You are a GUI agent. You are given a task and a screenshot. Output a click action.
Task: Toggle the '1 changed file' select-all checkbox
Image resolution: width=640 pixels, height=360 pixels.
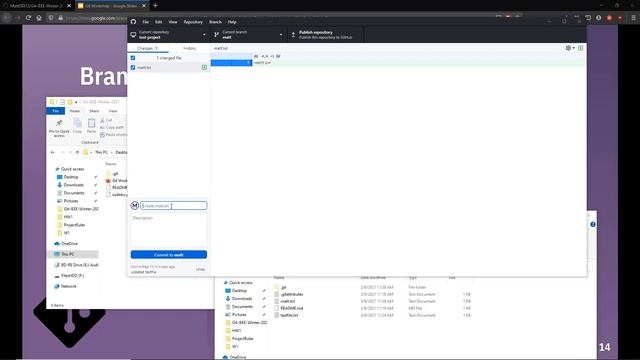[133, 58]
